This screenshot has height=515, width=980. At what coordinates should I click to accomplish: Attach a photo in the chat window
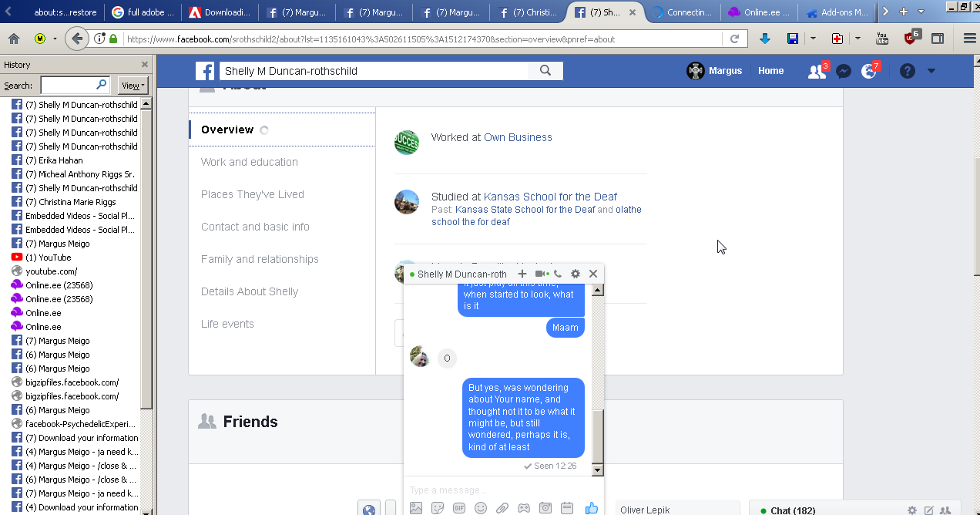(x=416, y=508)
